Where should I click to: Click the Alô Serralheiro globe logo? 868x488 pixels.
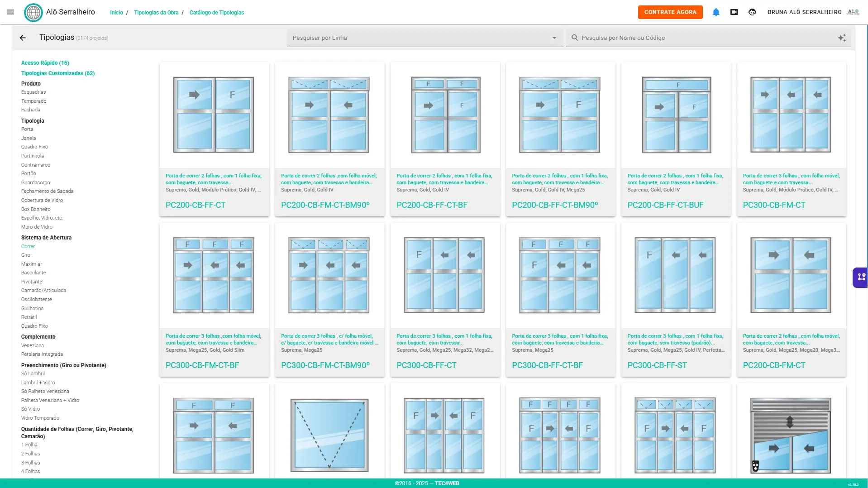tap(33, 12)
